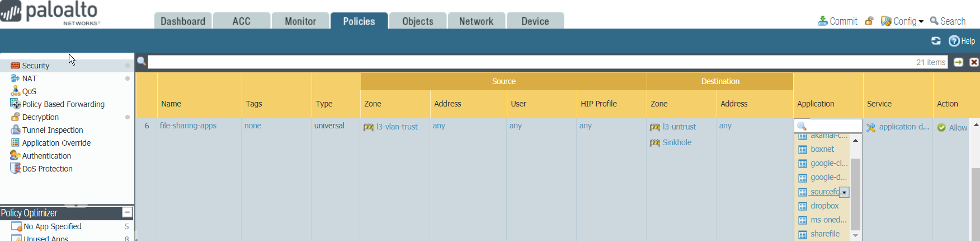Switch to the Monitor tab
The width and height of the screenshot is (980, 241).
(x=300, y=21)
